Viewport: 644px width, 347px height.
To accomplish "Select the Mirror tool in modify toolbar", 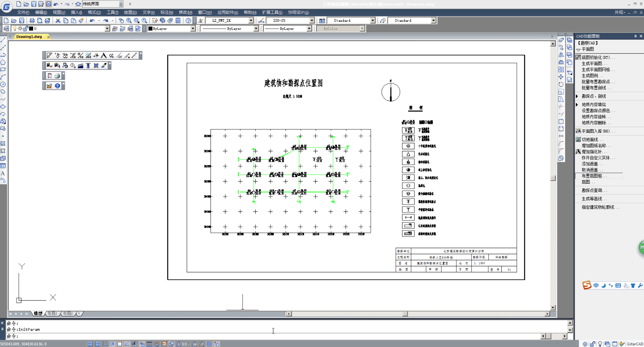I will pyautogui.click(x=561, y=55).
